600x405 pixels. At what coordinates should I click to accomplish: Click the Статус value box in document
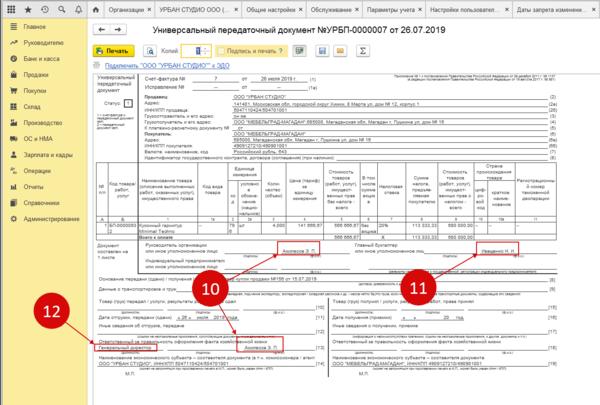click(x=128, y=103)
